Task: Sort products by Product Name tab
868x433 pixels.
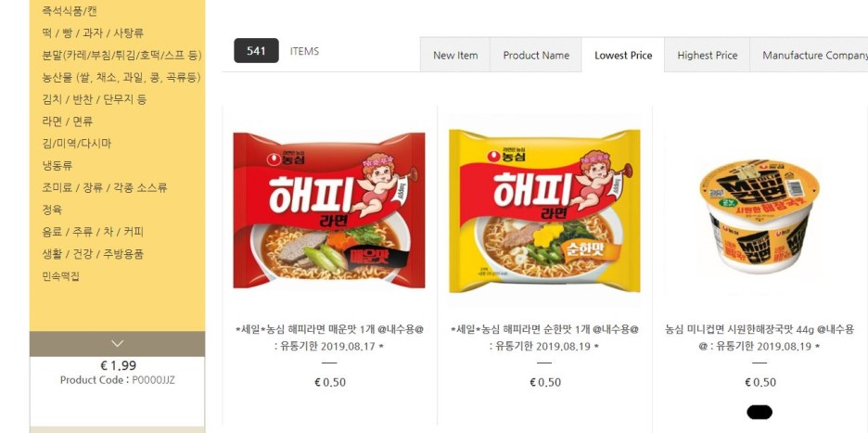Action: click(x=536, y=56)
